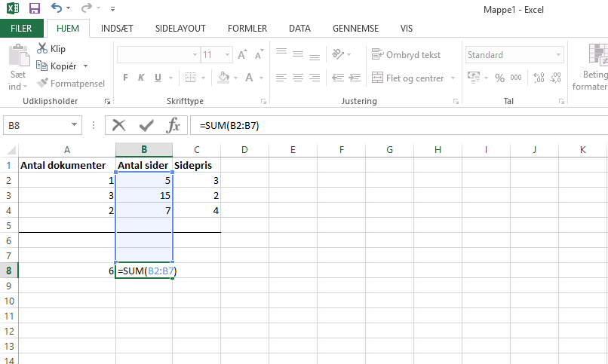Click the Excel application icon
Viewport: 608px width, 364px height.
(x=13, y=8)
